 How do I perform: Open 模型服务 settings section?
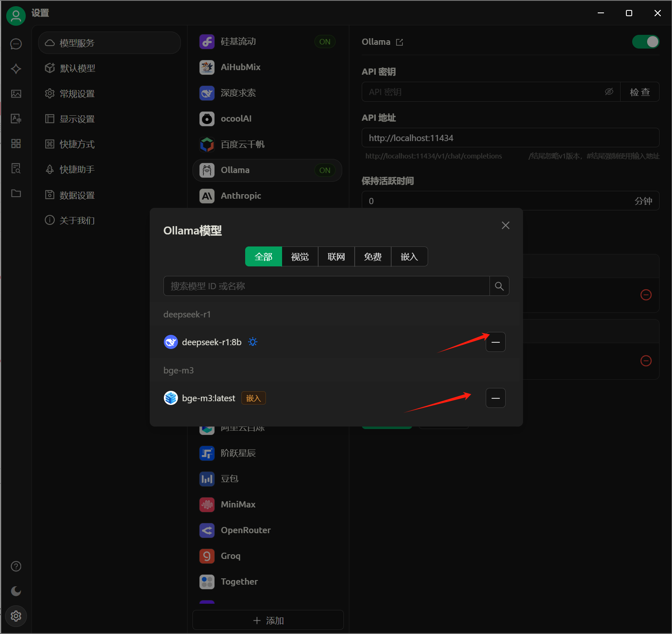(x=110, y=43)
